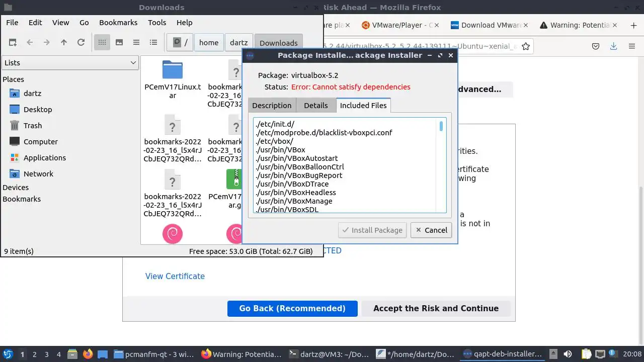Click 'Accept the Risk and Continue' button
Viewport: 644px width, 362px height.
tap(436, 308)
